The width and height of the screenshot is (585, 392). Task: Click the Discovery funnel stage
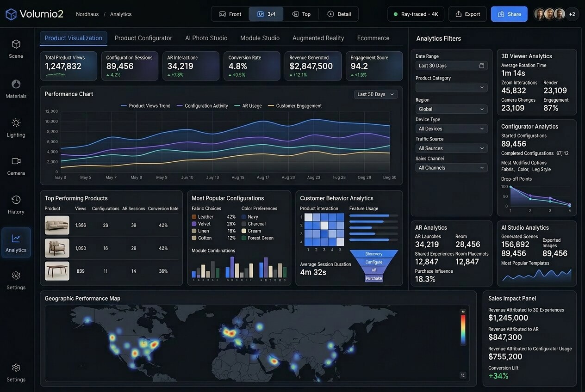click(x=374, y=254)
